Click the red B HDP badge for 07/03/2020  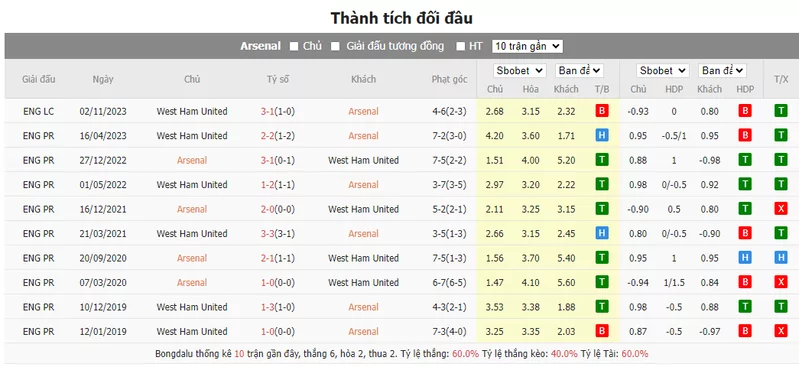click(745, 282)
